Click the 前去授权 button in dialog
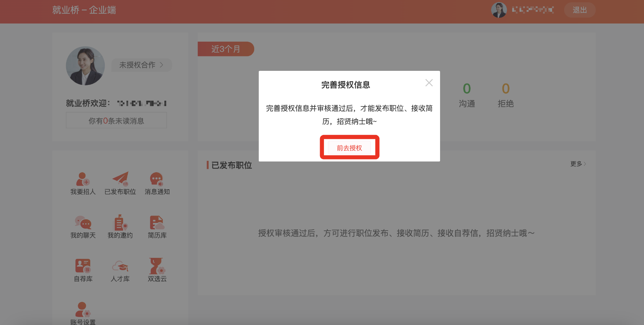The width and height of the screenshot is (644, 325). 349,148
